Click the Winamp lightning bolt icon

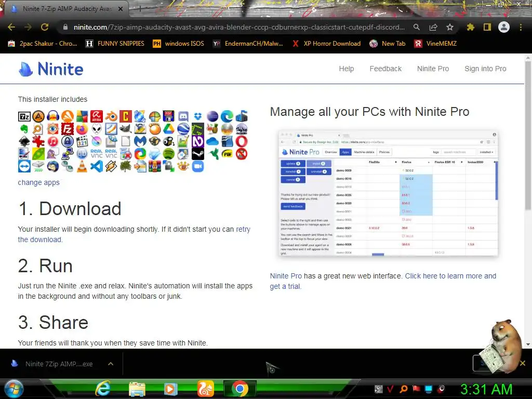111,167
